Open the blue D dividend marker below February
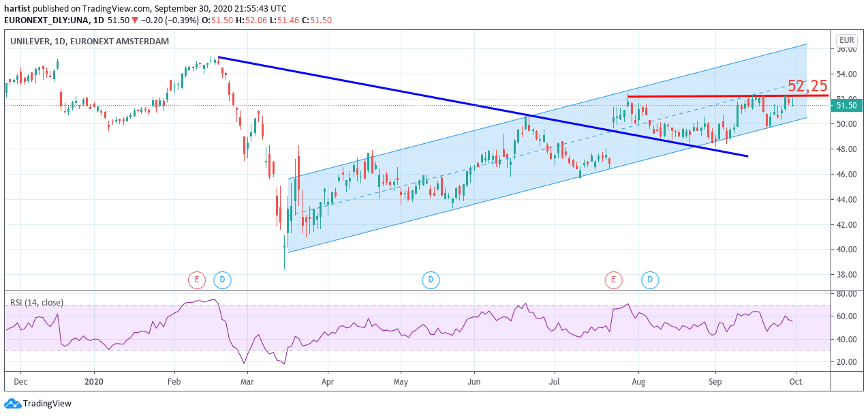 (222, 279)
